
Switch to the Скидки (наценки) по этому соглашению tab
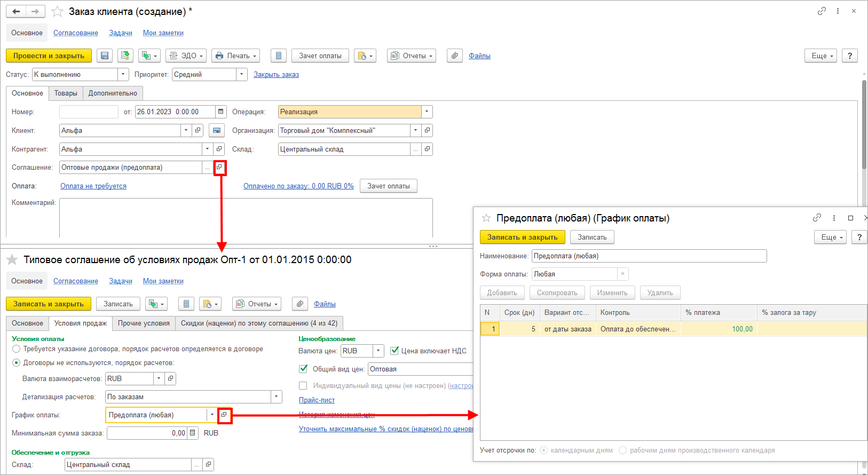pos(259,323)
